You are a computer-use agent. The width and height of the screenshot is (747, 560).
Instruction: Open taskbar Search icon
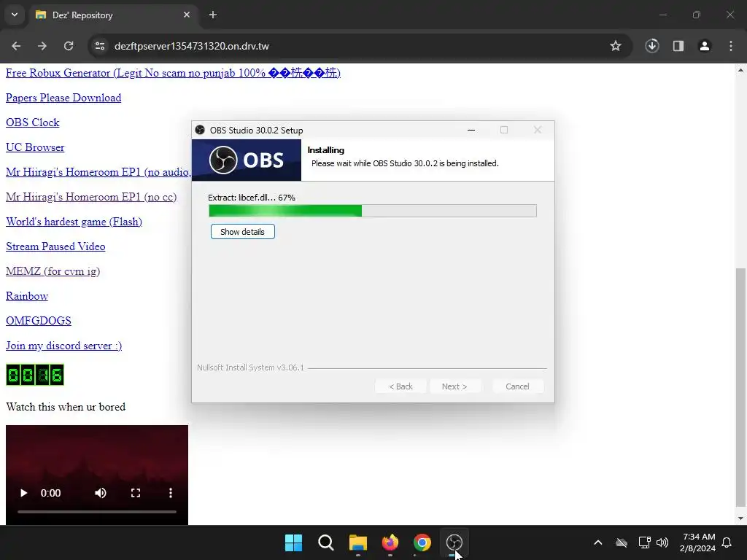coord(326,542)
